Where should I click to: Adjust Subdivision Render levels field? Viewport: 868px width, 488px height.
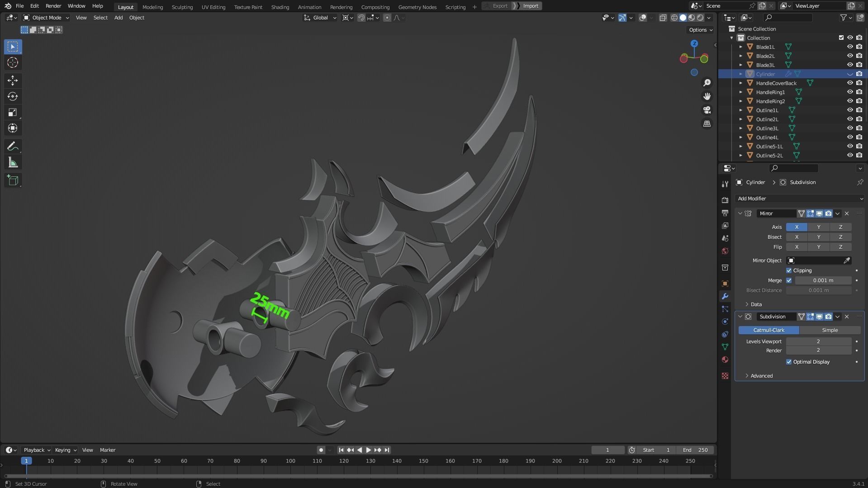click(818, 351)
